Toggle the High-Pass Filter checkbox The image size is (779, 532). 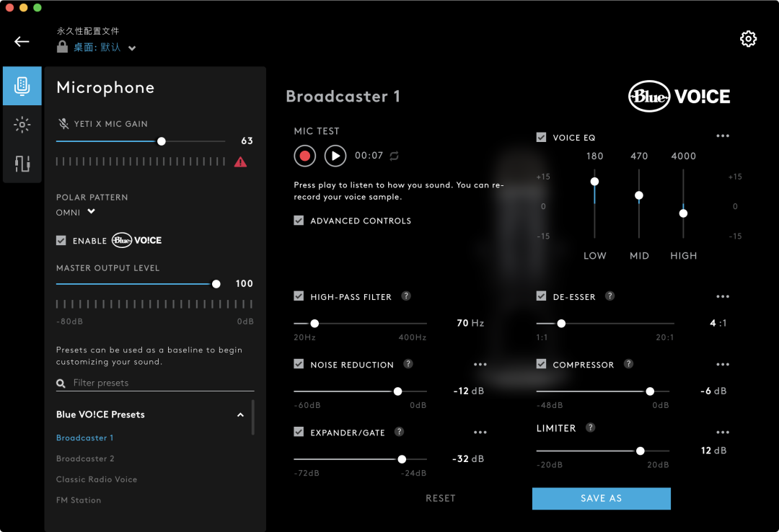299,296
